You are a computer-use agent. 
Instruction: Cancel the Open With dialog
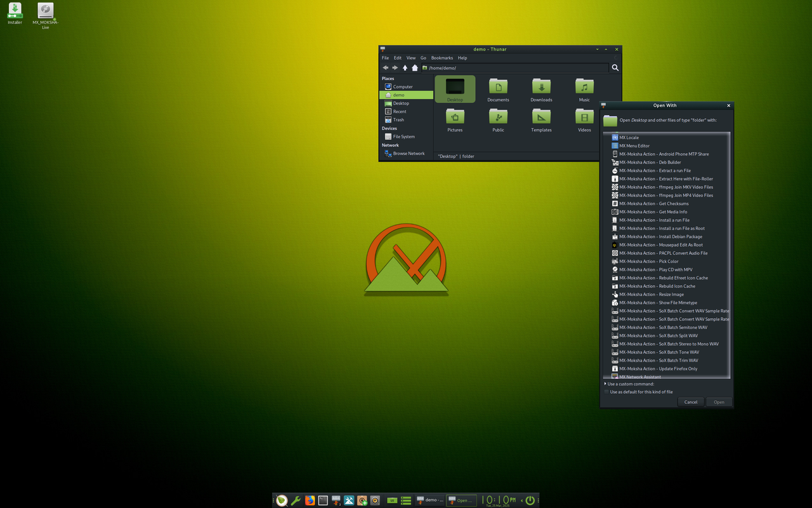click(x=691, y=402)
